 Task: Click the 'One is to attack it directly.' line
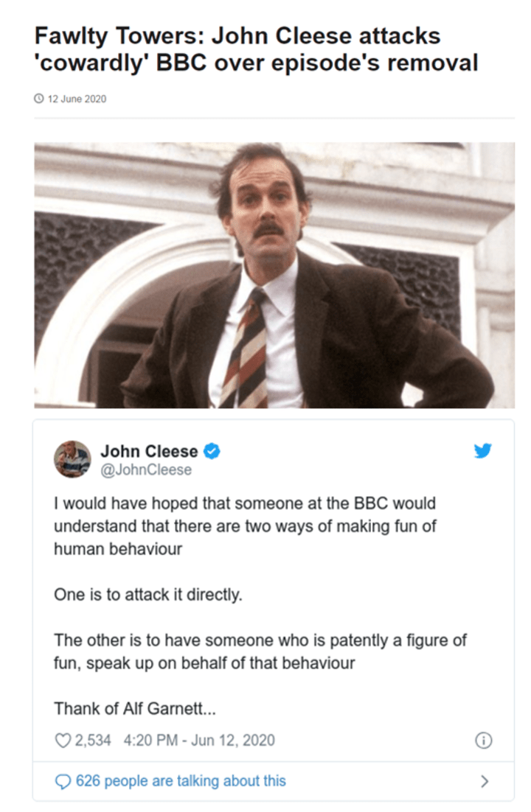click(147, 594)
